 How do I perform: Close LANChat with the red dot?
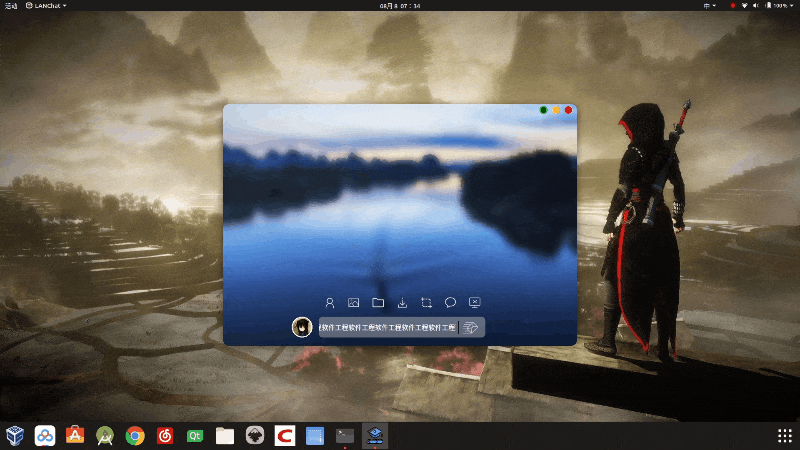(x=568, y=110)
